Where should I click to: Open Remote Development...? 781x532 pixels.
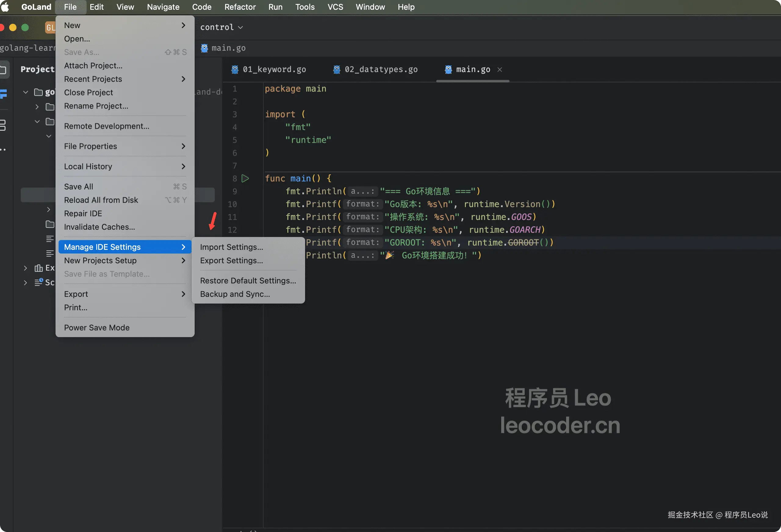(x=125, y=126)
